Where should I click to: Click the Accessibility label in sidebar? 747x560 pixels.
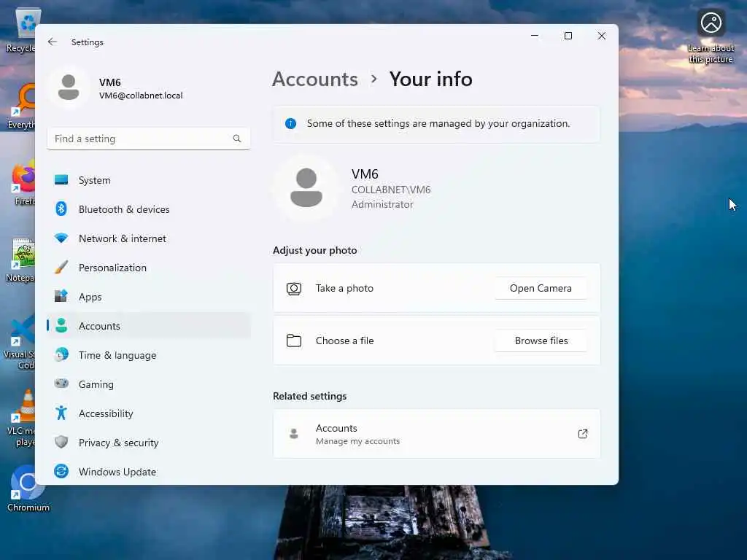[x=106, y=413]
